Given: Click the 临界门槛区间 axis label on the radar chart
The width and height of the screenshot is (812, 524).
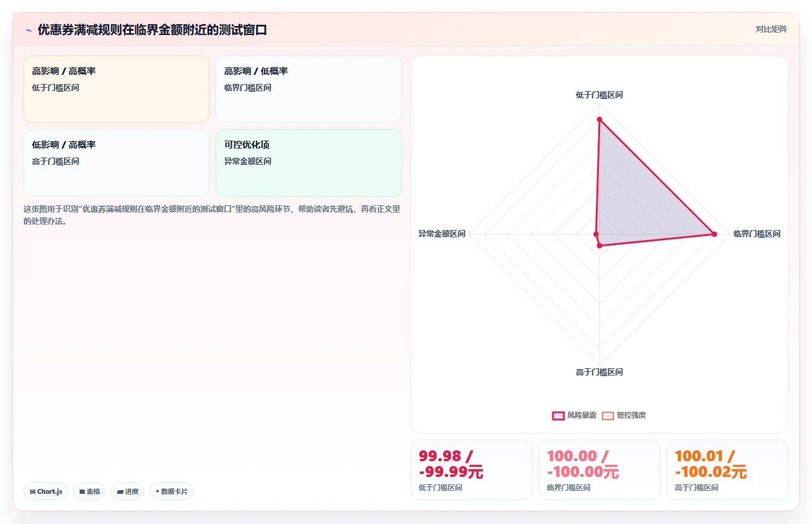Looking at the screenshot, I should (x=756, y=234).
